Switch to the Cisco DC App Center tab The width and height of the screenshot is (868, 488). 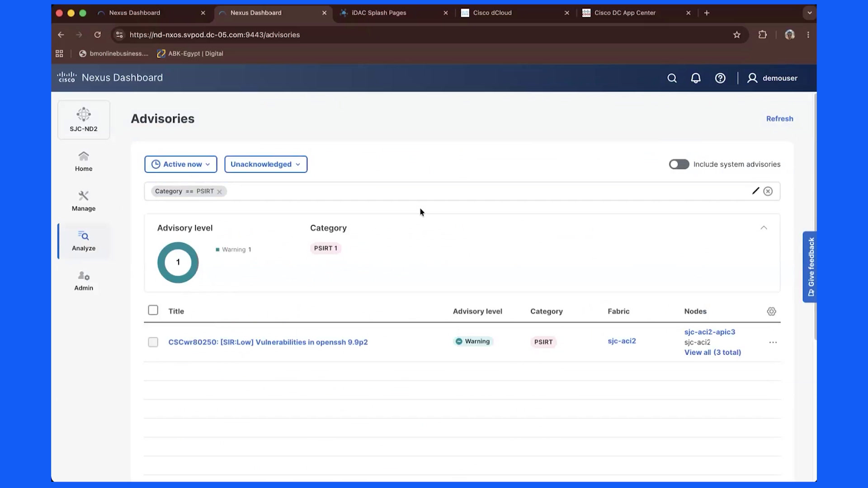click(x=636, y=13)
